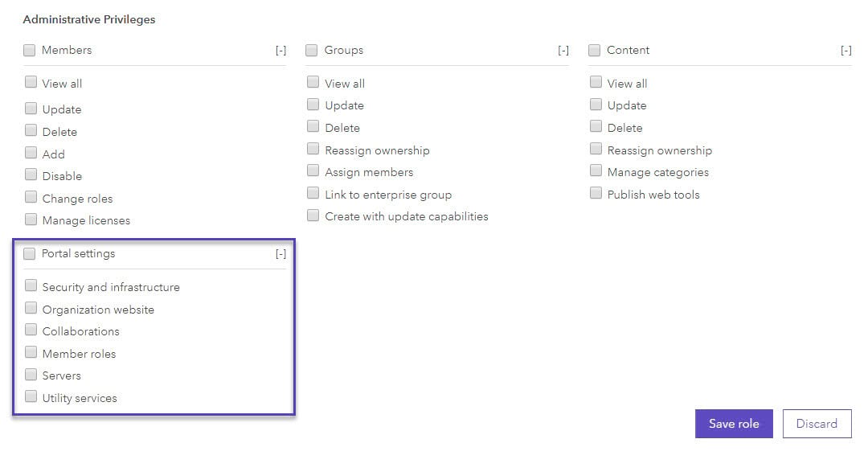
Task: Check Reassign ownership under Groups
Action: pyautogui.click(x=313, y=150)
